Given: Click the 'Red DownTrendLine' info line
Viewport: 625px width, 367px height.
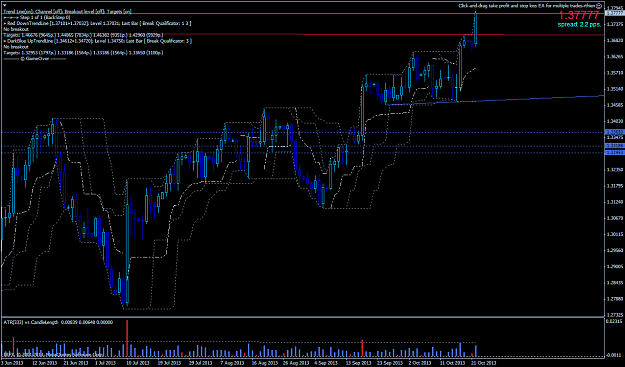Looking at the screenshot, I should (97, 23).
